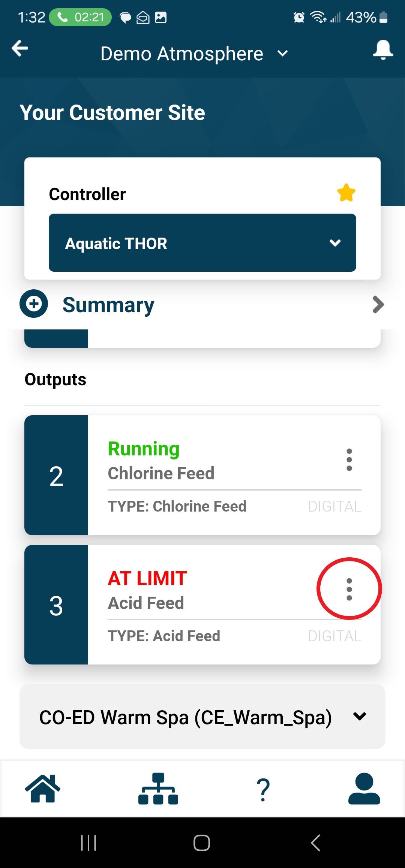The width and height of the screenshot is (405, 868).
Task: Toggle the yellow favorite star
Action: [x=346, y=193]
